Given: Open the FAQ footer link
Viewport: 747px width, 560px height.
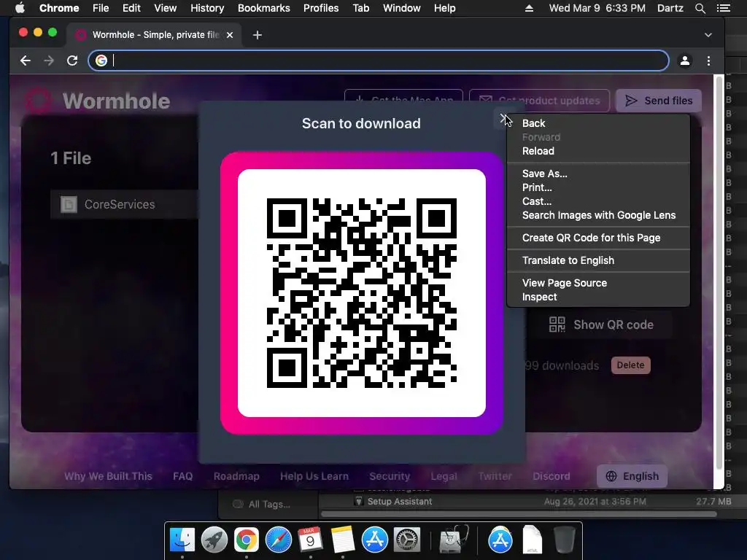Looking at the screenshot, I should tap(183, 476).
